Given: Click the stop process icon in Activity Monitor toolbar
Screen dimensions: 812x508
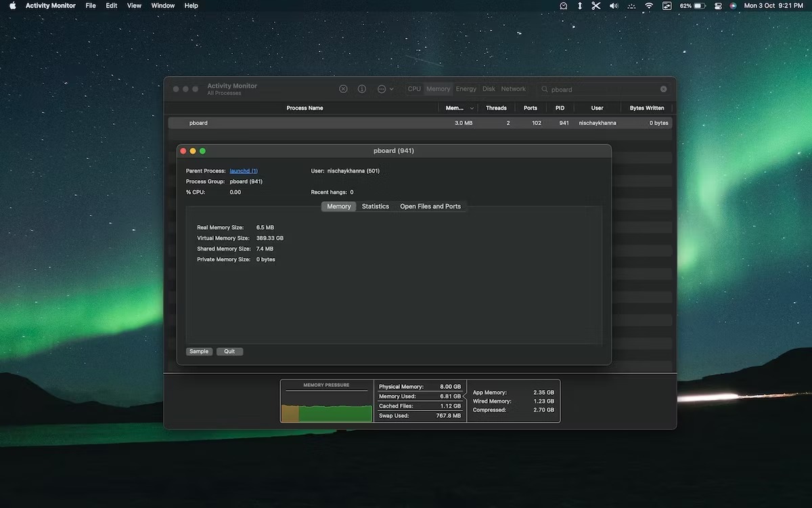Looking at the screenshot, I should click(343, 89).
